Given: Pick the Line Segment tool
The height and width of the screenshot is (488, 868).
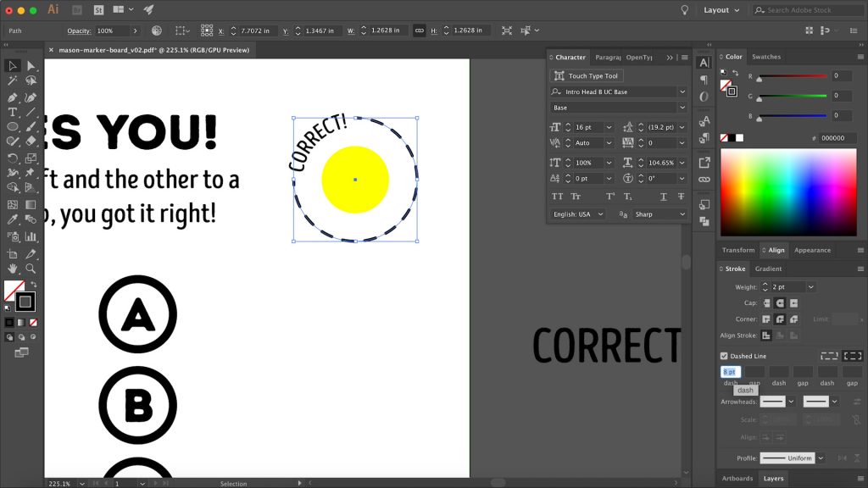Looking at the screenshot, I should pyautogui.click(x=31, y=113).
